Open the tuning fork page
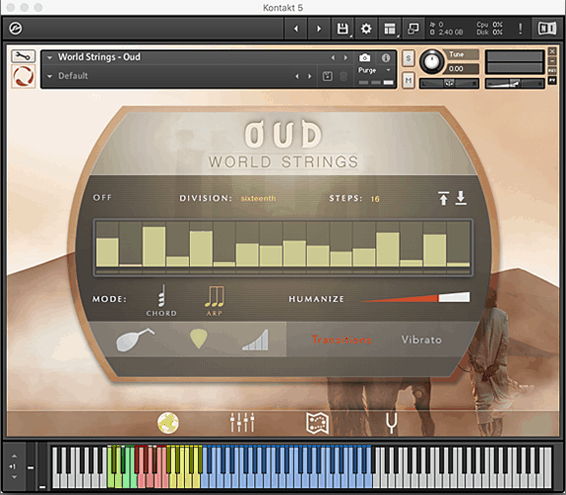Viewport: 566px width, 495px height. coord(392,423)
